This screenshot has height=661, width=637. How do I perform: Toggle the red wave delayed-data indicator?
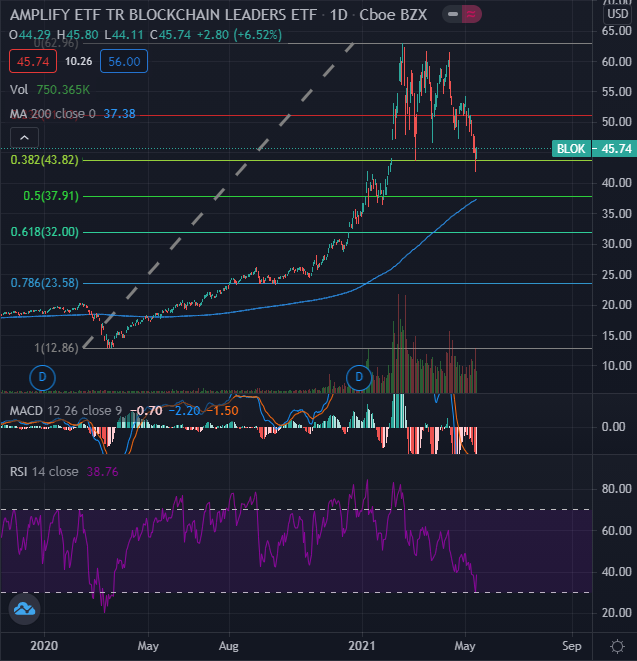point(472,14)
